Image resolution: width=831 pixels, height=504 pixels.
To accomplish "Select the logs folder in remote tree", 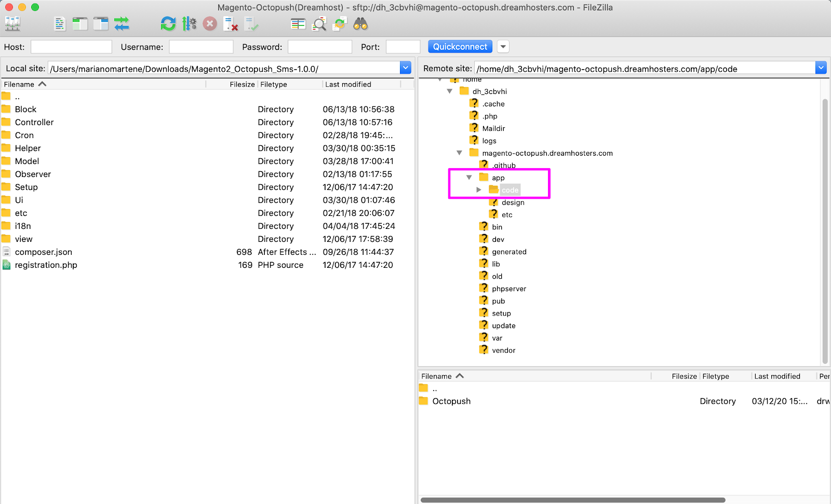I will click(489, 141).
